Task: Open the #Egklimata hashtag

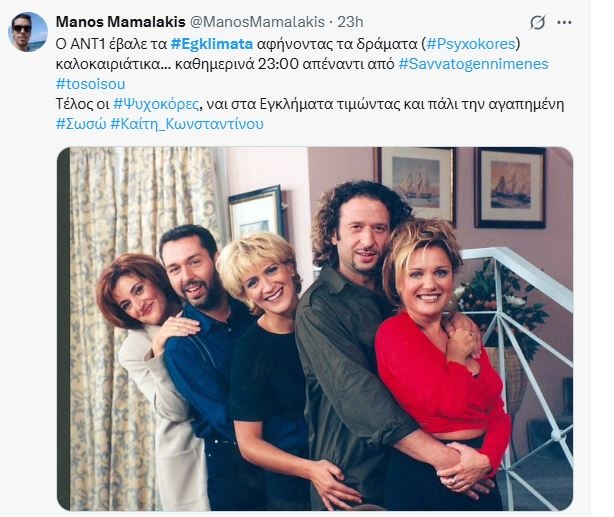Action: (212, 44)
